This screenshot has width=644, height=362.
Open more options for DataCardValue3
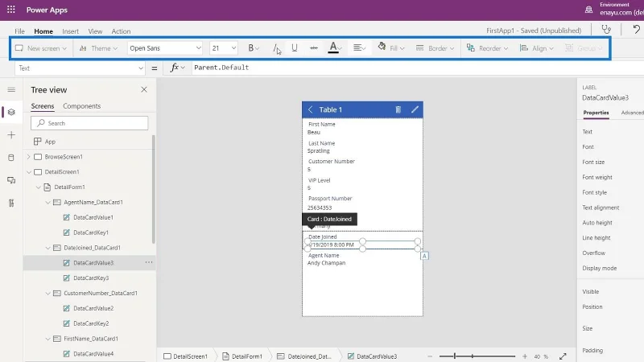[x=149, y=262]
